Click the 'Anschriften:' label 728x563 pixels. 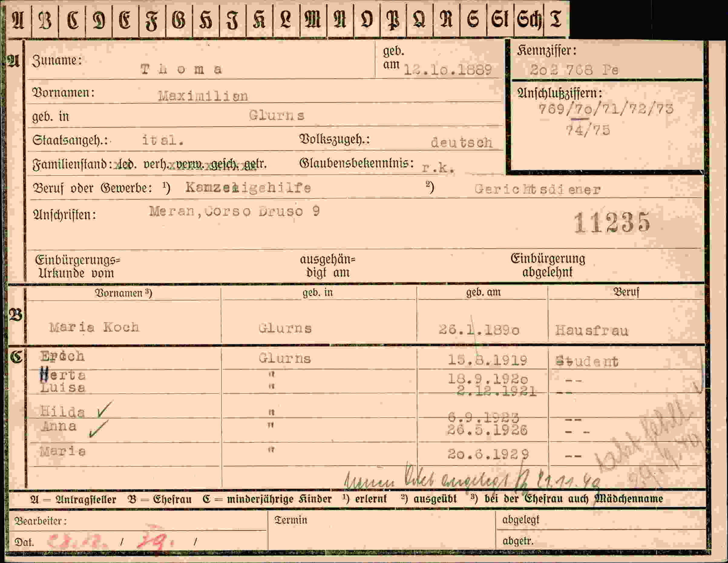(64, 215)
